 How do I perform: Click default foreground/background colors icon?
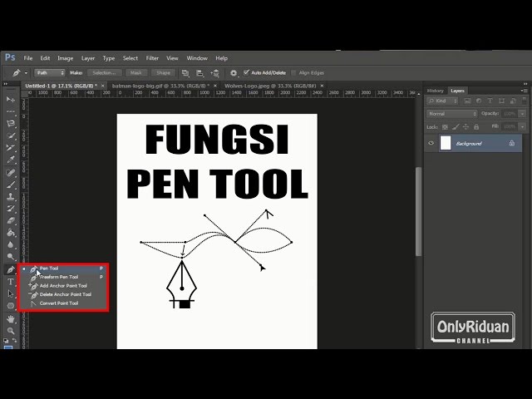(x=6, y=340)
